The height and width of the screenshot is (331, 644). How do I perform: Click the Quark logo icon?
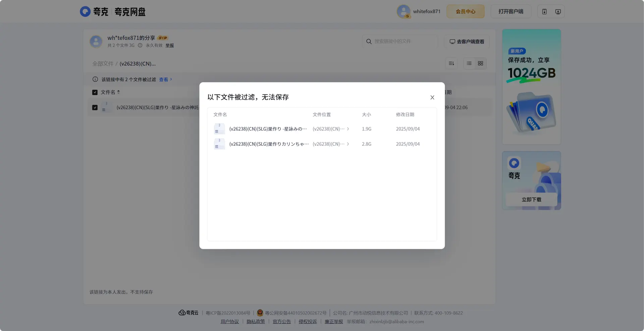[85, 12]
